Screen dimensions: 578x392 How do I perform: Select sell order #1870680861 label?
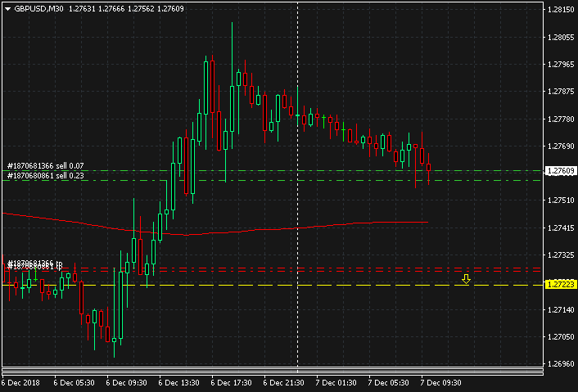[x=51, y=176]
